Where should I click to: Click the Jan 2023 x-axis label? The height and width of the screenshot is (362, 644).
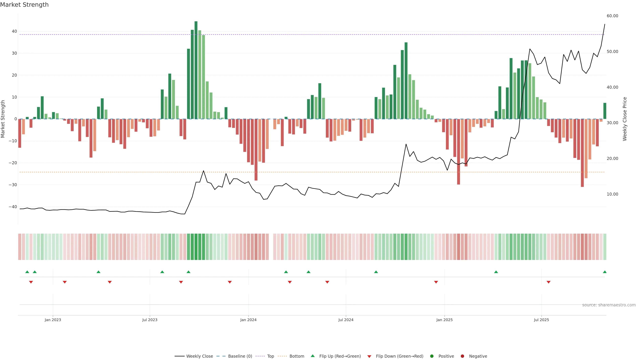pyautogui.click(x=53, y=320)
